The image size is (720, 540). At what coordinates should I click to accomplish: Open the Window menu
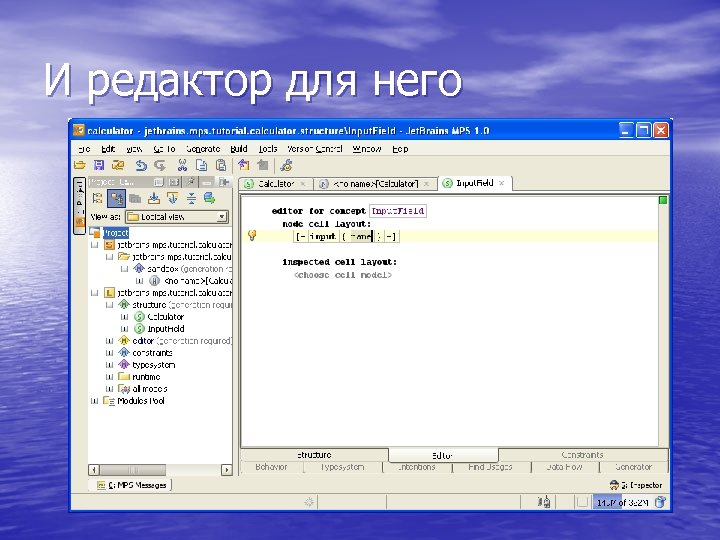point(367,149)
